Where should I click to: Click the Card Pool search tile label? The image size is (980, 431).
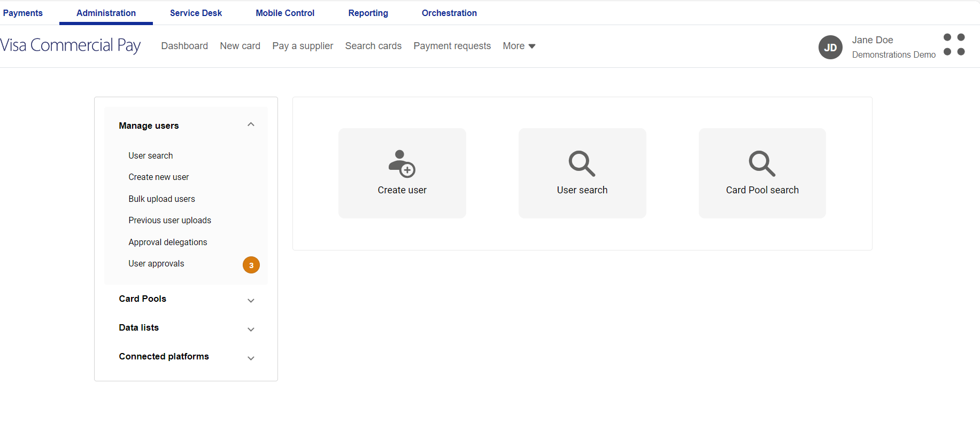click(x=762, y=190)
